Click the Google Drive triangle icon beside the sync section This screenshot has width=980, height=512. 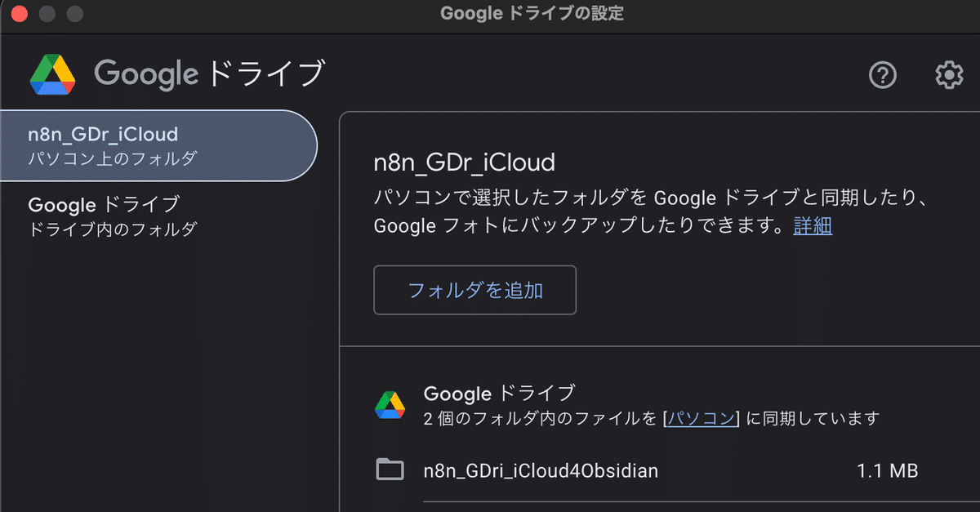pos(391,403)
